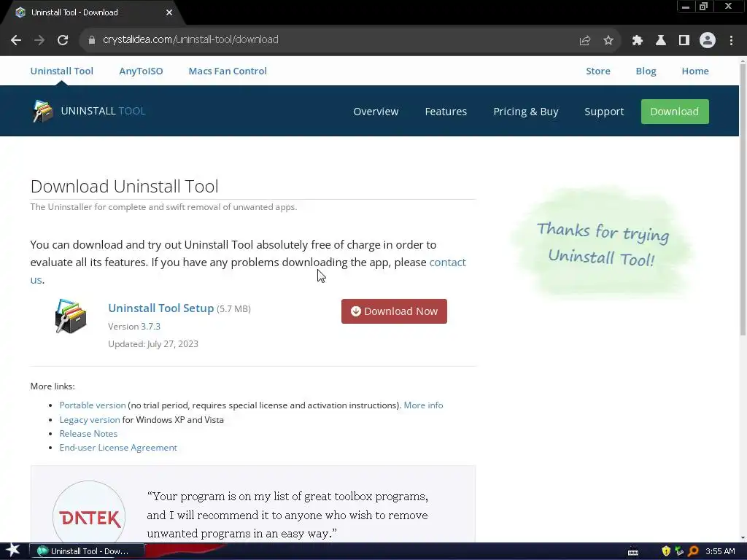This screenshot has width=747, height=560.
Task: Click the Uninstall Tool logo icon
Action: click(x=42, y=111)
